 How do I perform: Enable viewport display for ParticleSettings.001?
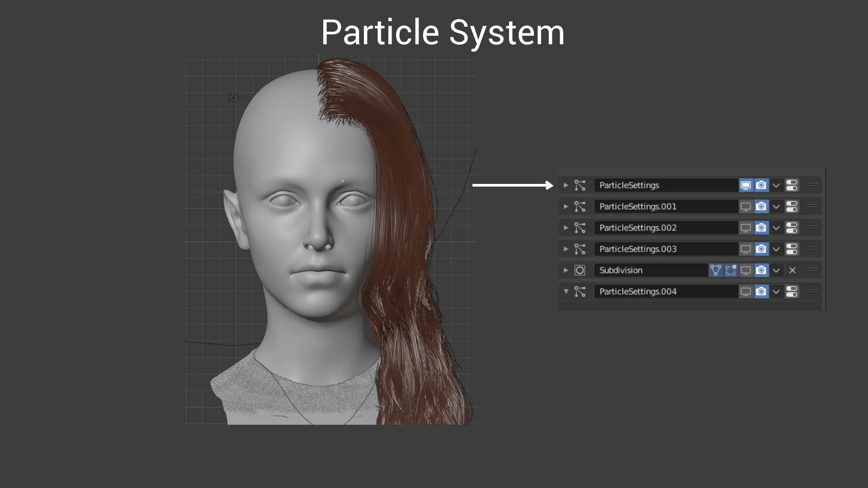[x=745, y=206]
